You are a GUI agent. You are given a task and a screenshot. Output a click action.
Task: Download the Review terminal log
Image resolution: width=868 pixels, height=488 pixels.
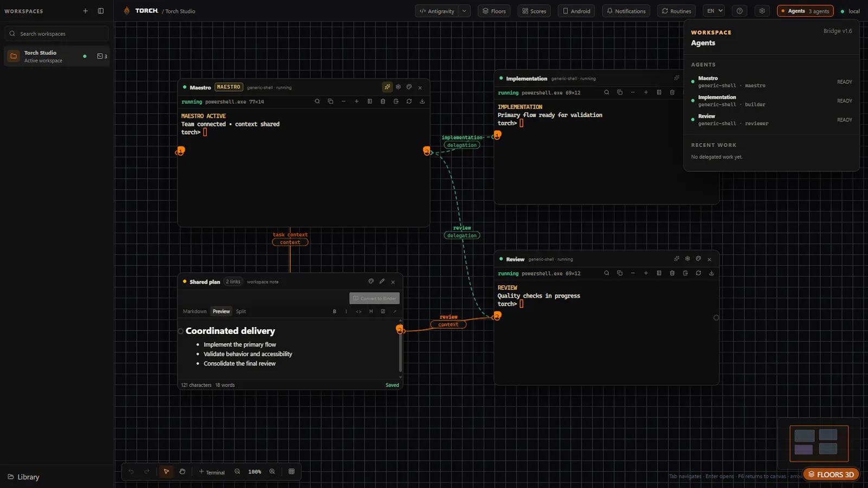point(711,273)
